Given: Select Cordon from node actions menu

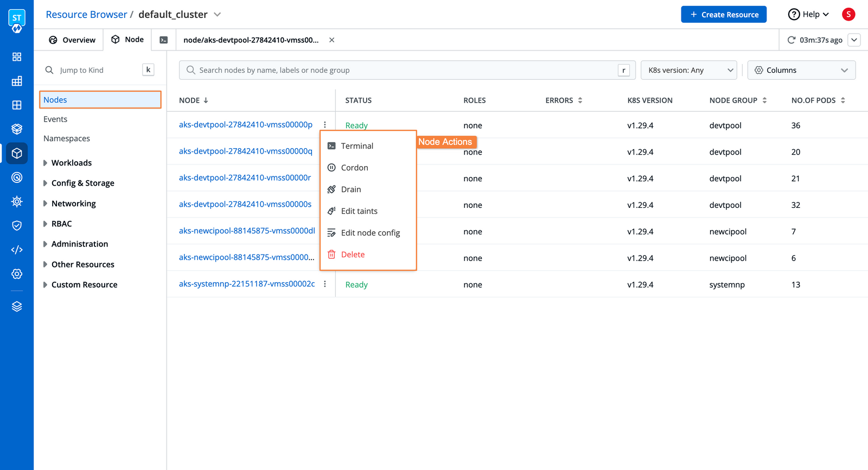Looking at the screenshot, I should (x=354, y=168).
